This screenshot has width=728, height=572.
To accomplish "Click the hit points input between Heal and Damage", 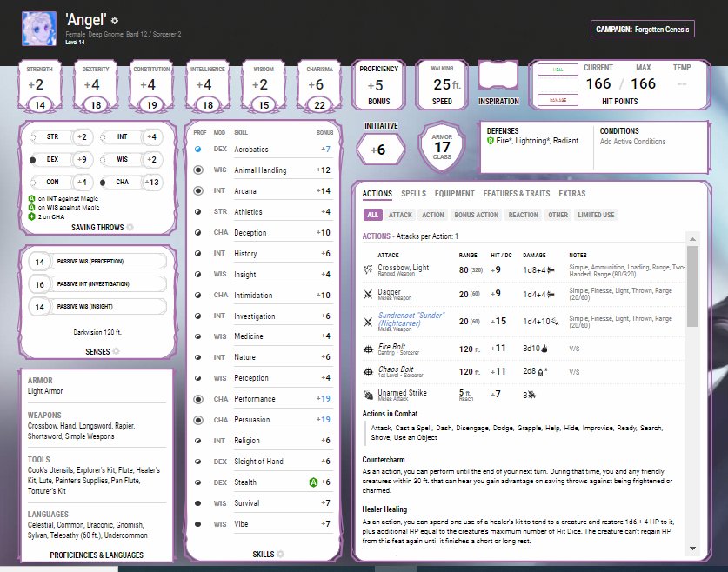I will tap(558, 85).
